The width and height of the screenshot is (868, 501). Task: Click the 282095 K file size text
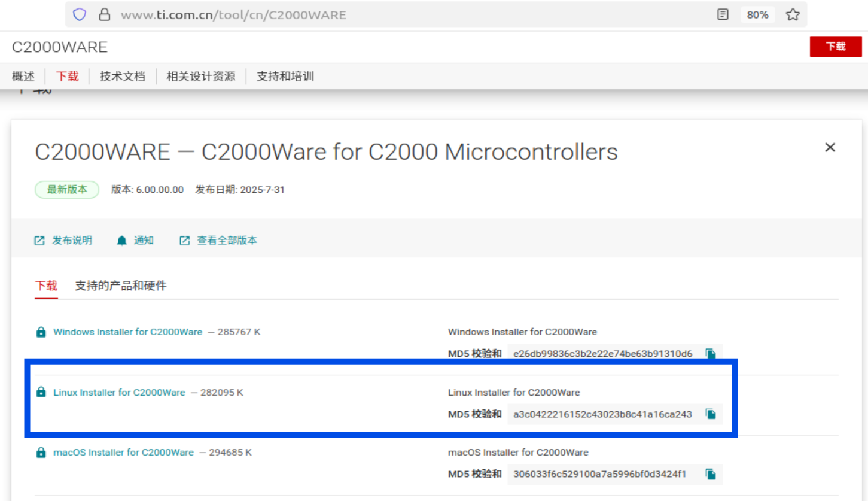(x=221, y=393)
